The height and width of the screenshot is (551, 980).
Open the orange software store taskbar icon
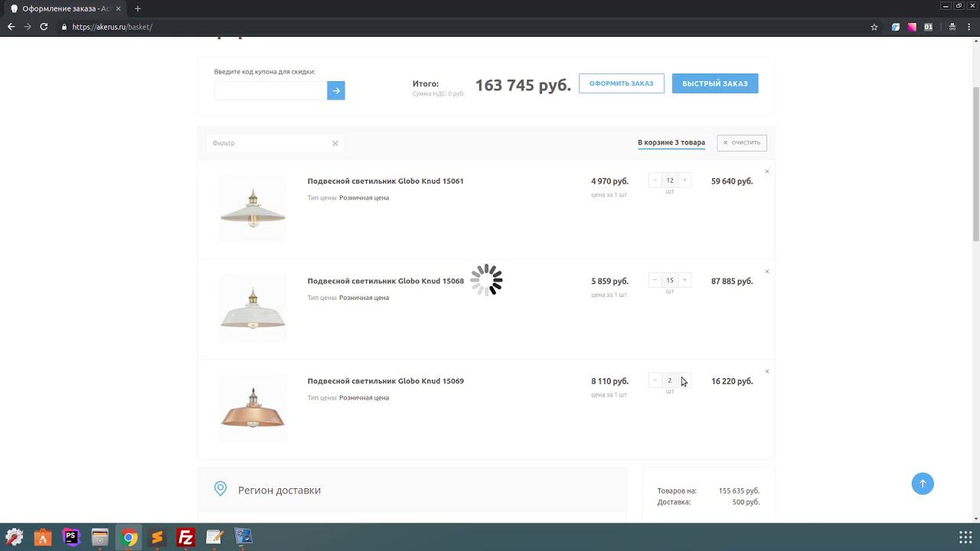43,537
